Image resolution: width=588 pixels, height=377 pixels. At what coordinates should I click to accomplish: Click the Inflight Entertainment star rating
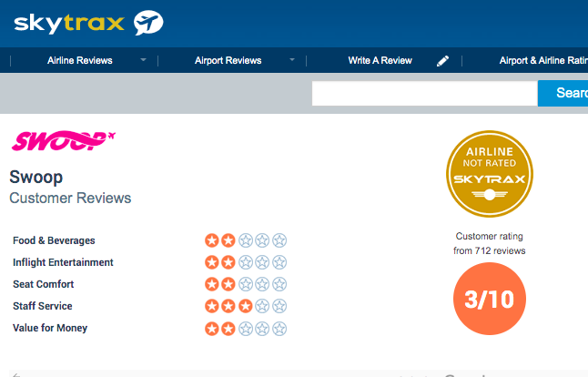click(246, 262)
